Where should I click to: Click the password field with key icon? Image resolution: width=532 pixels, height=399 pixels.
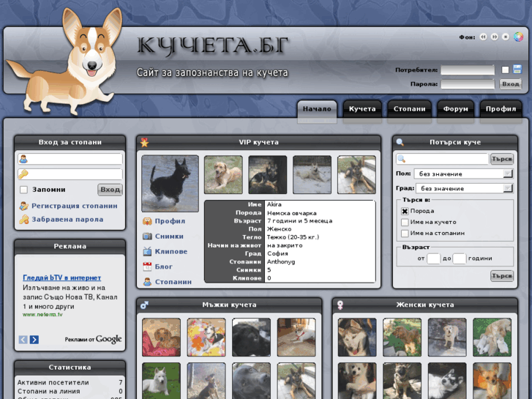pos(70,174)
